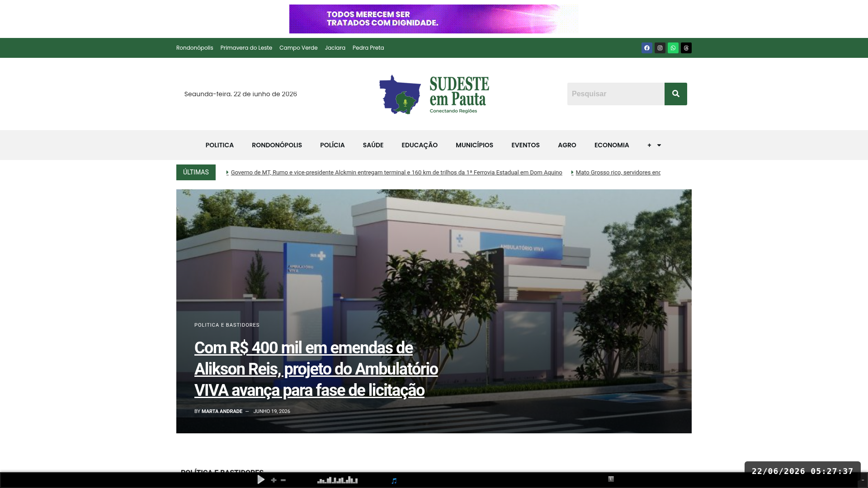Click the Sudeste em Pauta logo
The height and width of the screenshot is (488, 868).
[434, 94]
